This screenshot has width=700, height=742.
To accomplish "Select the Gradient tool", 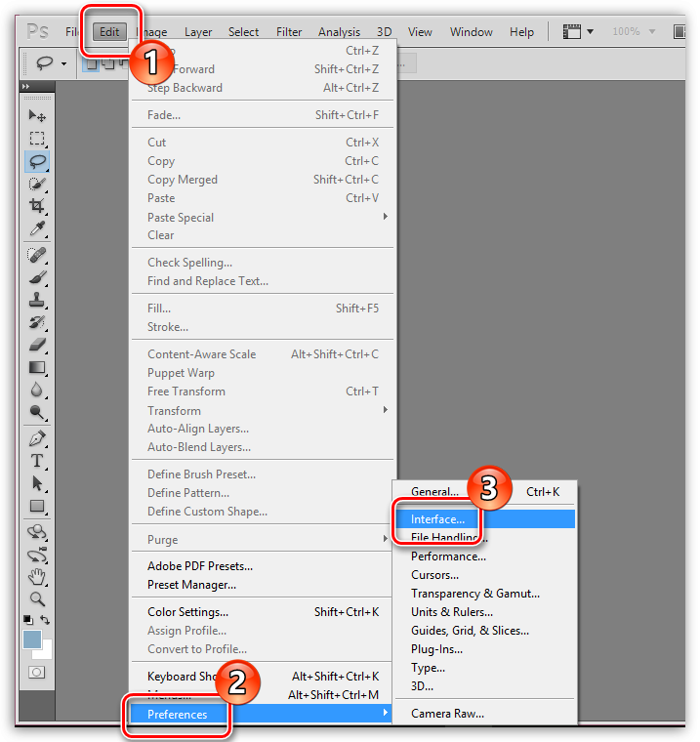I will click(37, 368).
